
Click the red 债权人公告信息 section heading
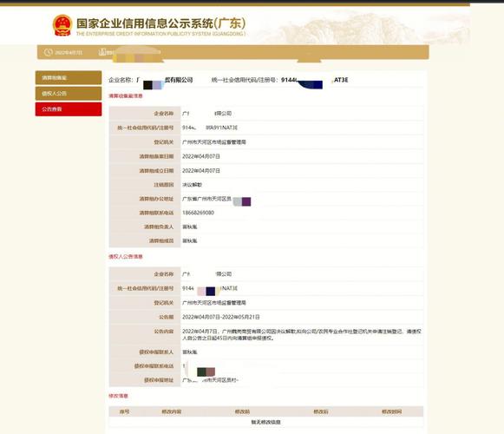pyautogui.click(x=126, y=256)
